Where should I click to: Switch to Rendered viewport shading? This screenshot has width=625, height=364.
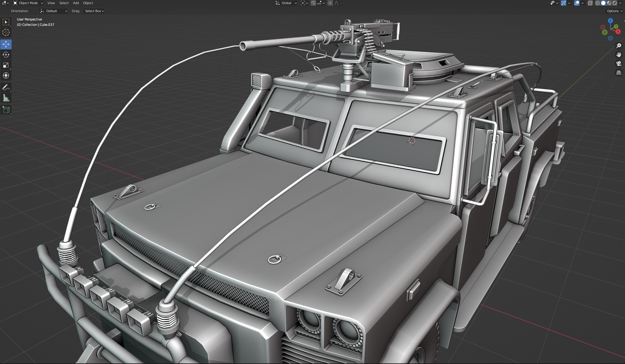[x=614, y=3]
